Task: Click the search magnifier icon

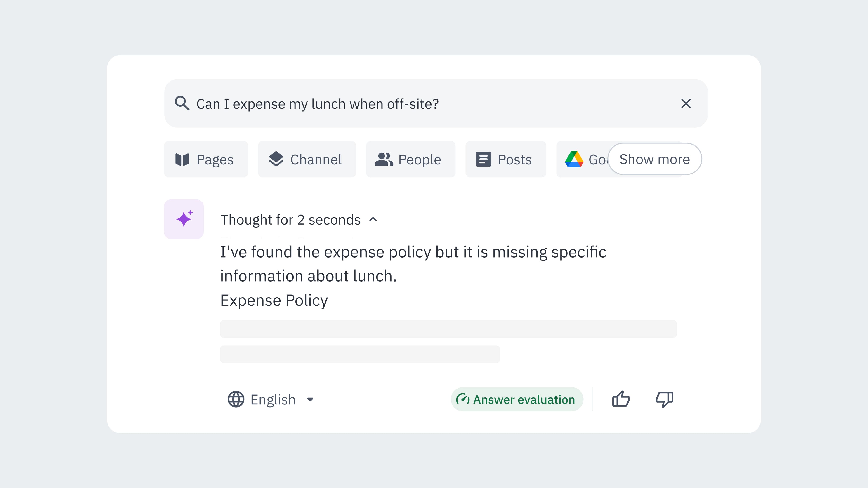Action: [x=182, y=103]
